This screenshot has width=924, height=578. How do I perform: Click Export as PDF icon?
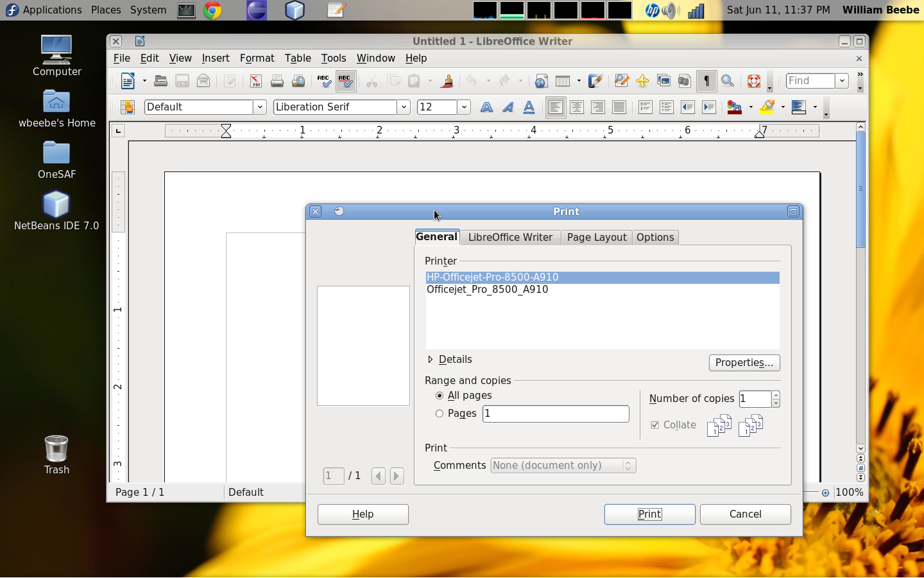coord(256,81)
